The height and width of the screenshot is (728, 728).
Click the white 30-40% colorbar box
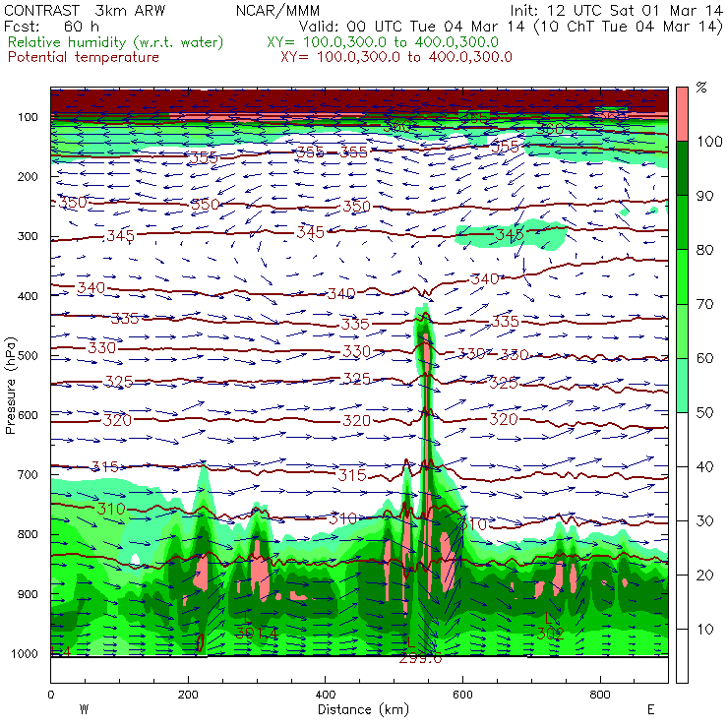click(682, 494)
